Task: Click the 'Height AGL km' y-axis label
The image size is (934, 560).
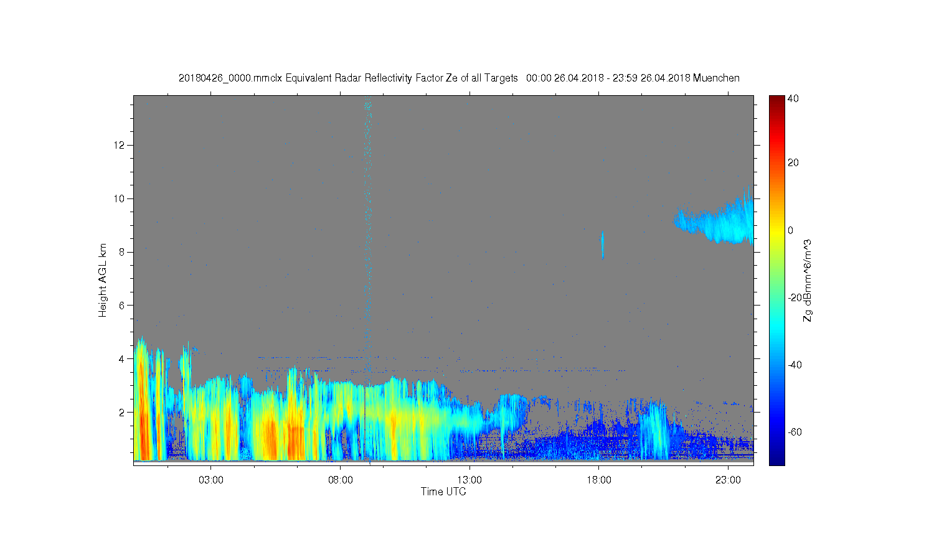Action: click(x=103, y=280)
